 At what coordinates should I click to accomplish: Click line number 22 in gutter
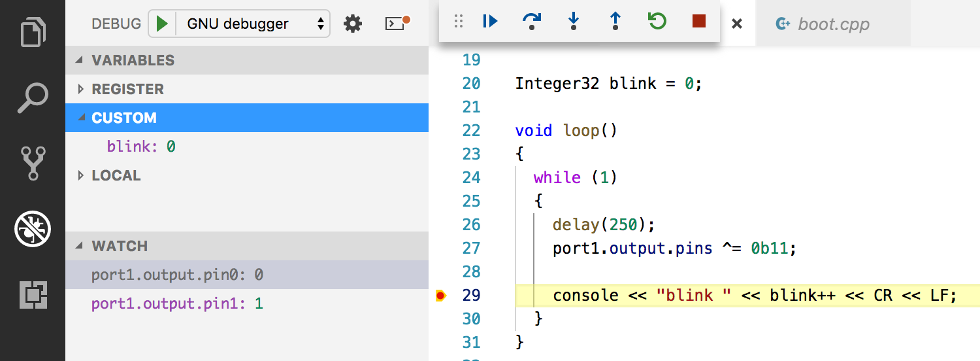tap(471, 131)
